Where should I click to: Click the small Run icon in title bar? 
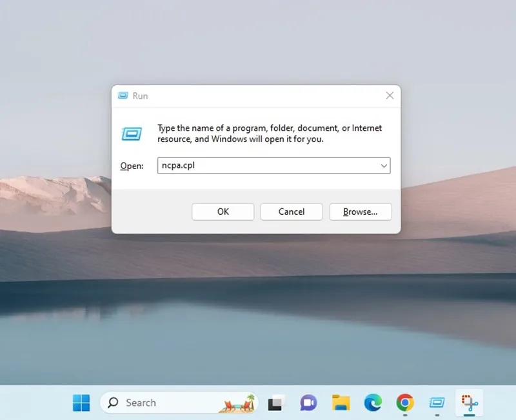coord(123,95)
